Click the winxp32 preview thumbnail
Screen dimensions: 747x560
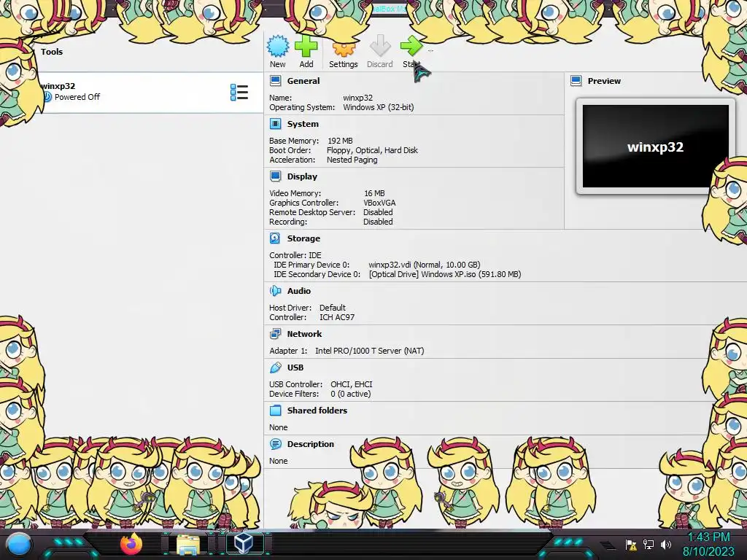point(656,146)
